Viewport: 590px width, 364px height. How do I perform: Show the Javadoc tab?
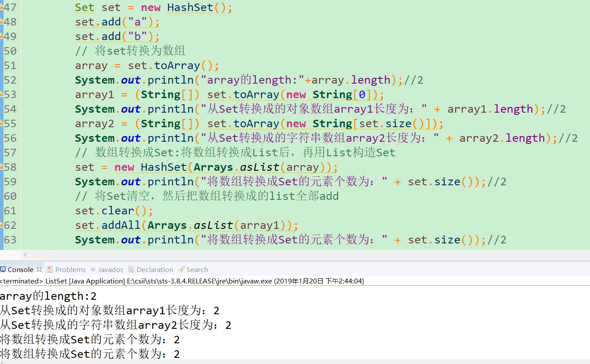(x=107, y=269)
